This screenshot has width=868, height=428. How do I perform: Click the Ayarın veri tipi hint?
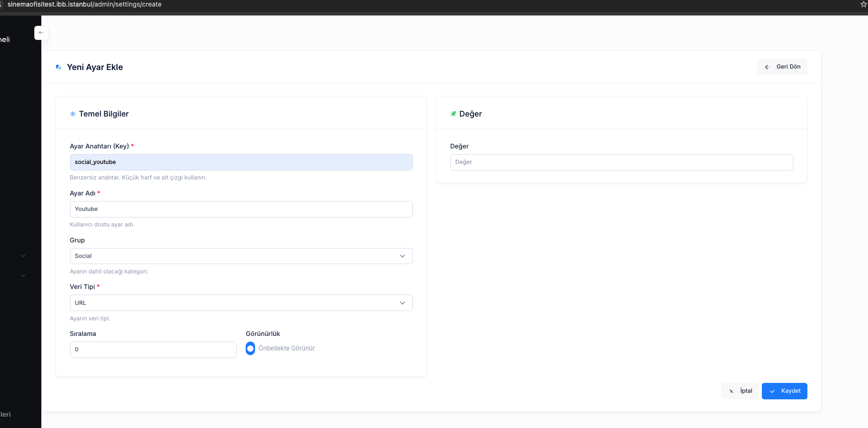90,319
